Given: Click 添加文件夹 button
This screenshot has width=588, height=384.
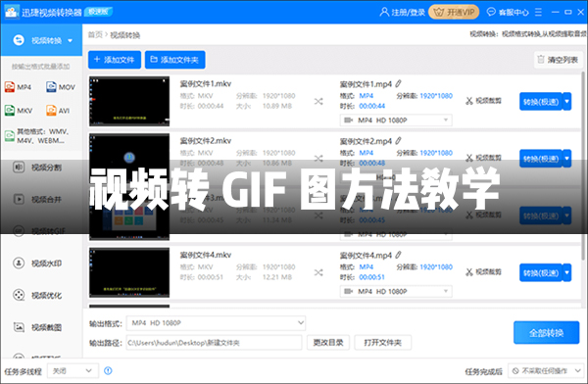Looking at the screenshot, I should [174, 60].
